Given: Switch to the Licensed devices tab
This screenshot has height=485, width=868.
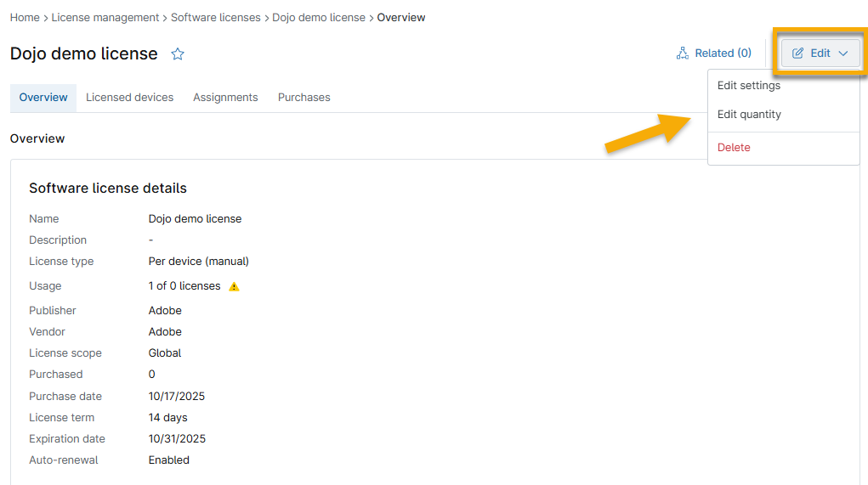Looking at the screenshot, I should coord(129,98).
